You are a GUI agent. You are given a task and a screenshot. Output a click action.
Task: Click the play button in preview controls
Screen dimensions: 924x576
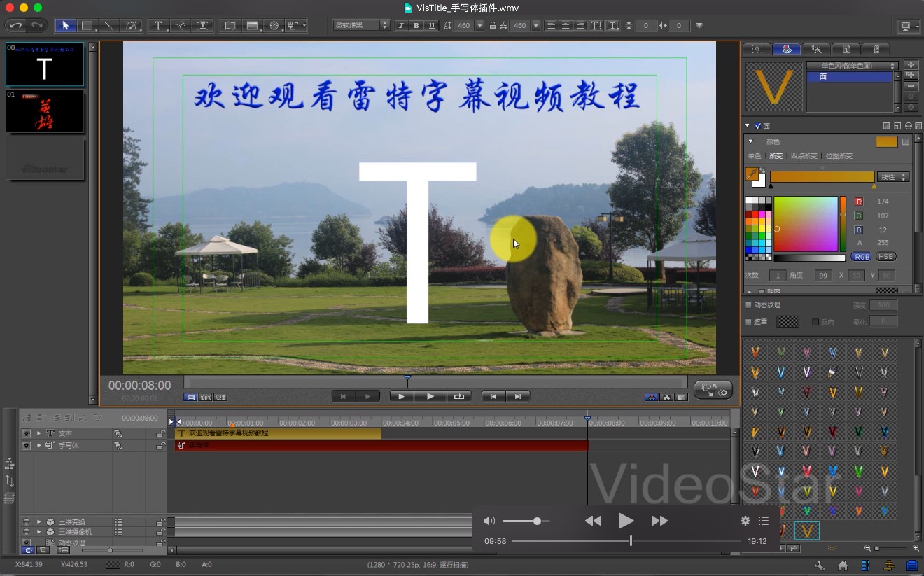click(430, 396)
